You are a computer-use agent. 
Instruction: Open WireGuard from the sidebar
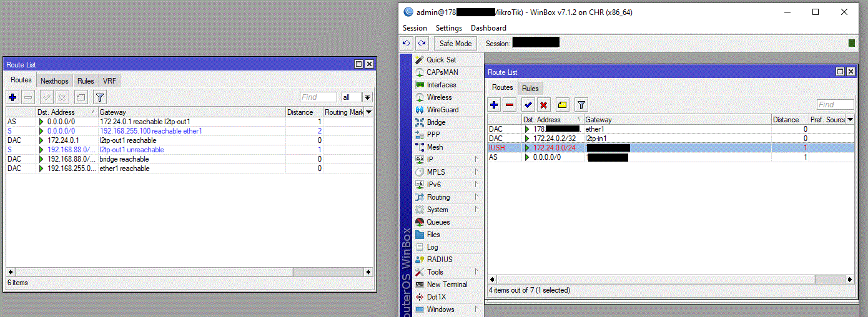[x=442, y=110]
